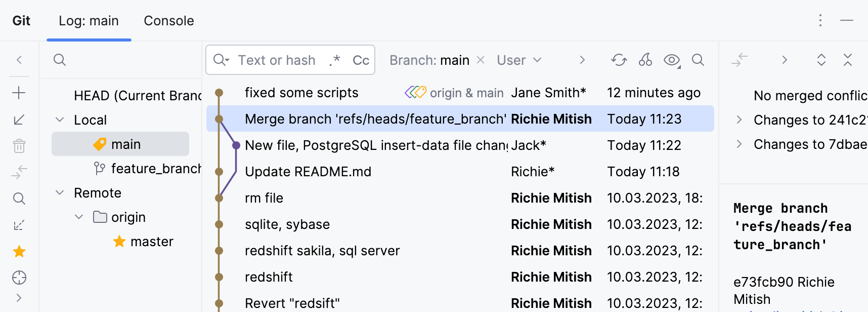Toggle the star Favorite icon in sidebar
Screen dimensions: 868x312
click(x=19, y=251)
